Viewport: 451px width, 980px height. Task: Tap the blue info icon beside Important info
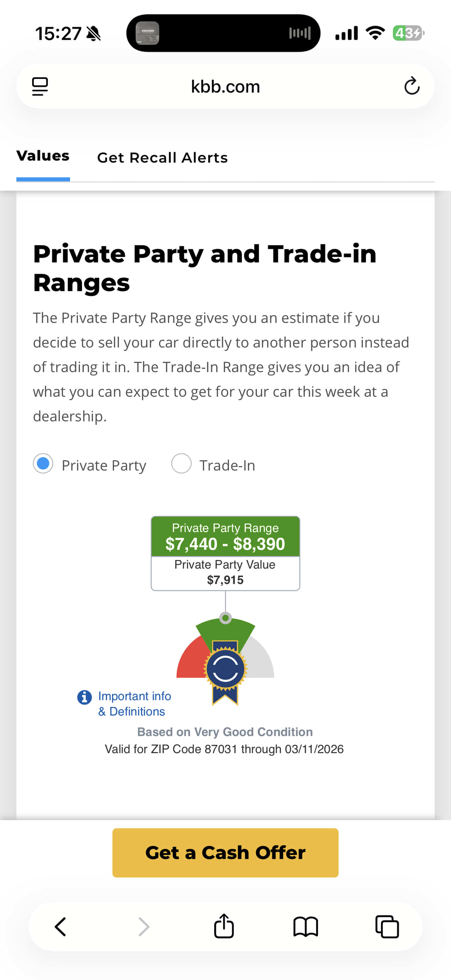point(84,697)
